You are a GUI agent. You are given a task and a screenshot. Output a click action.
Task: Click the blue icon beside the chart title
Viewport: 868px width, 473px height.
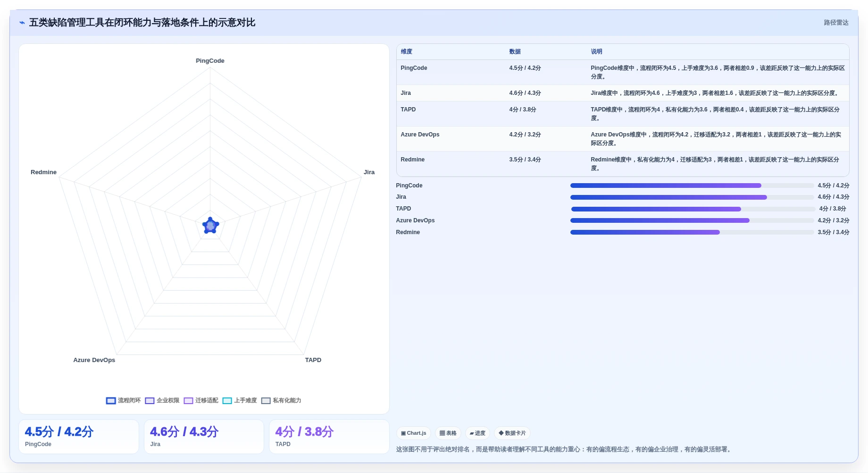[22, 23]
